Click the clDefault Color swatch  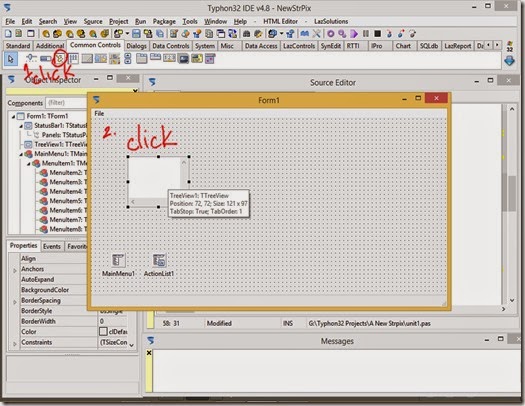point(103,331)
